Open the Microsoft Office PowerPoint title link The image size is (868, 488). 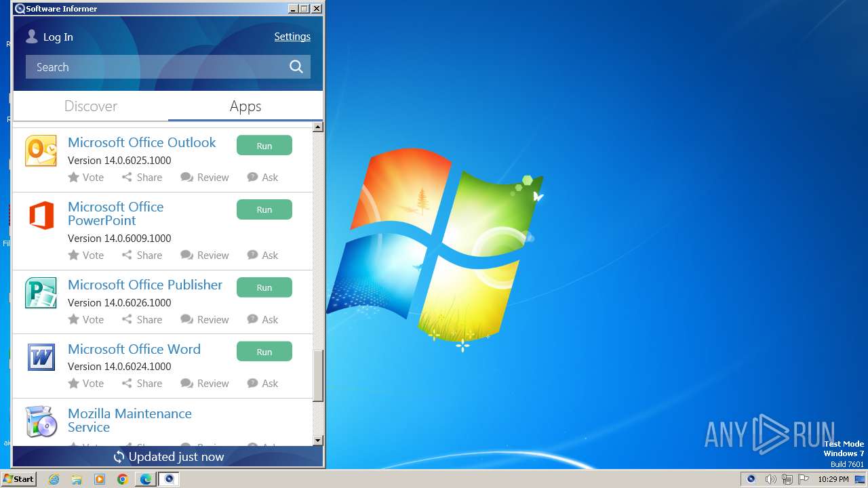(x=116, y=213)
